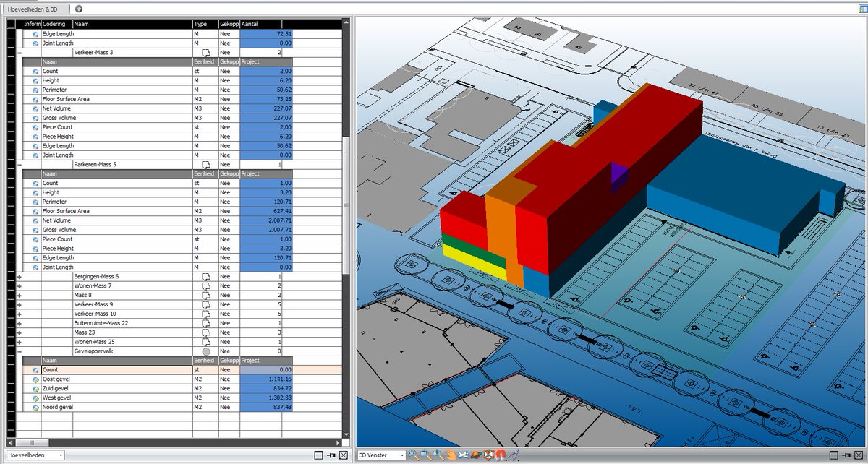Image resolution: width=868 pixels, height=464 pixels.
Task: Click type icon of Verkeer-Mass 3 row
Action: click(x=206, y=53)
